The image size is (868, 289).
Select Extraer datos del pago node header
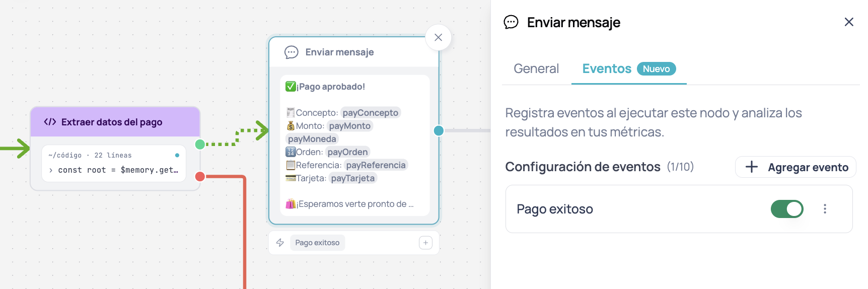click(x=115, y=122)
